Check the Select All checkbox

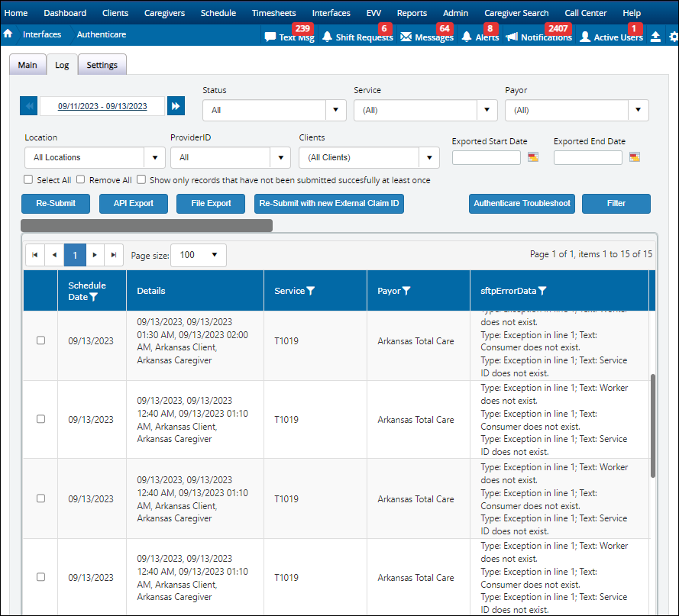point(28,179)
